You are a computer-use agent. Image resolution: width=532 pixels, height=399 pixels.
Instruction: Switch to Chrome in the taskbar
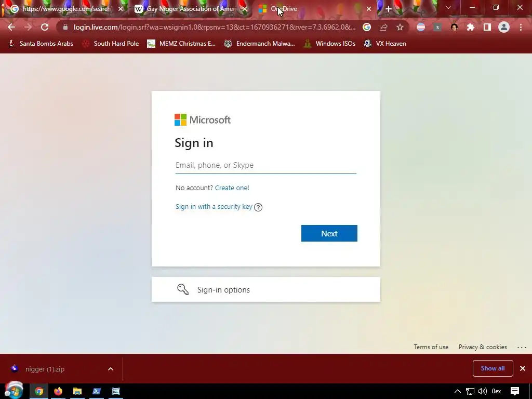pyautogui.click(x=39, y=391)
